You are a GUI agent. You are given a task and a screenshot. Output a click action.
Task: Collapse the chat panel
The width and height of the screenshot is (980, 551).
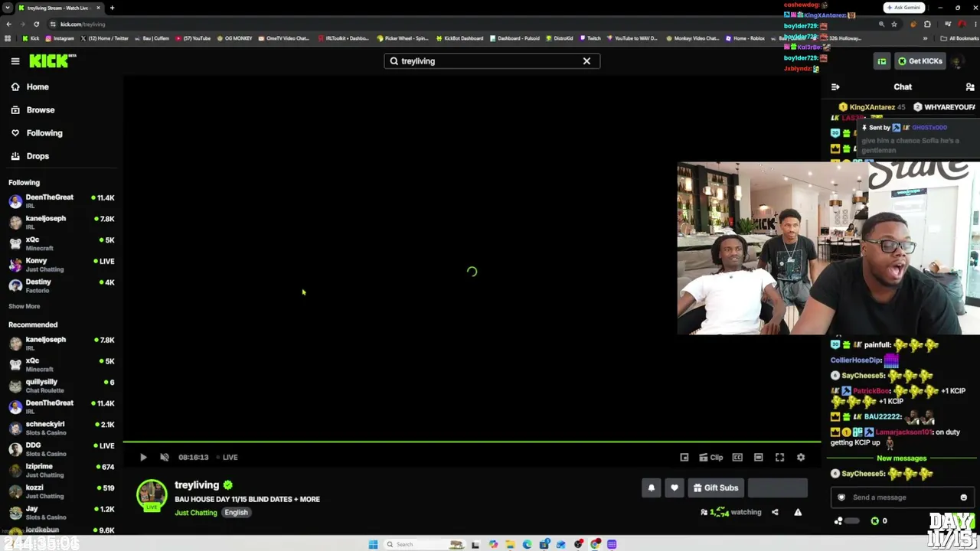[x=835, y=87]
